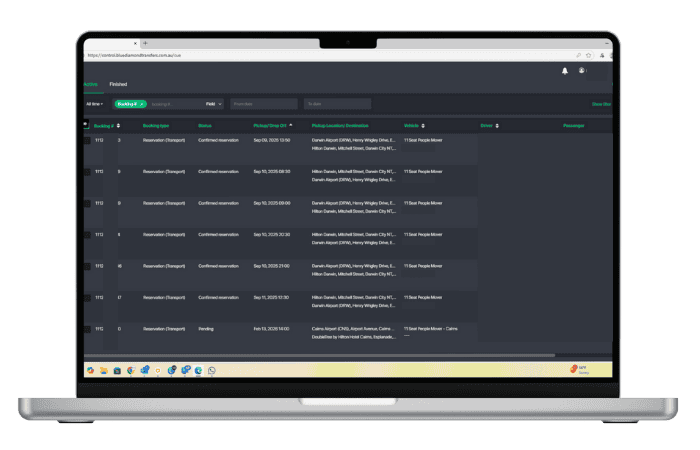Select the Active tab
Screen dimensions: 700x450
click(89, 84)
